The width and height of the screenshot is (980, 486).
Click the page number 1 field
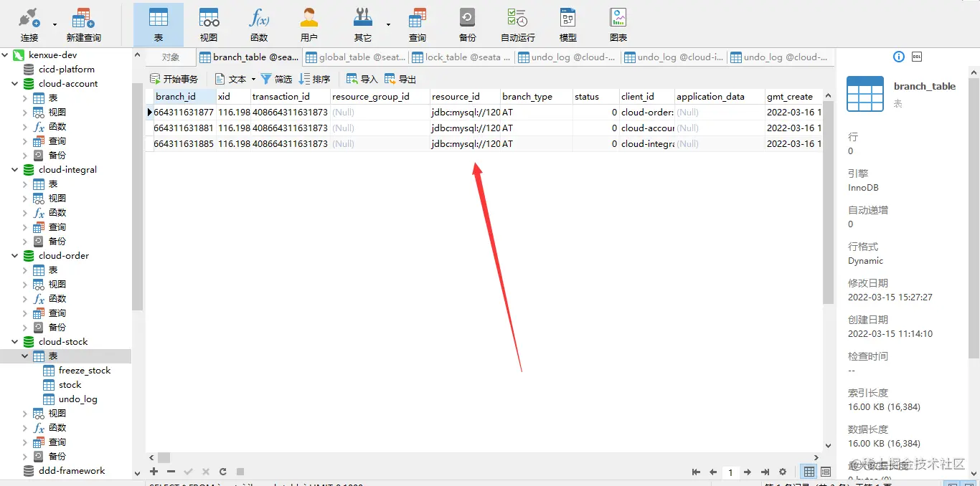(730, 472)
